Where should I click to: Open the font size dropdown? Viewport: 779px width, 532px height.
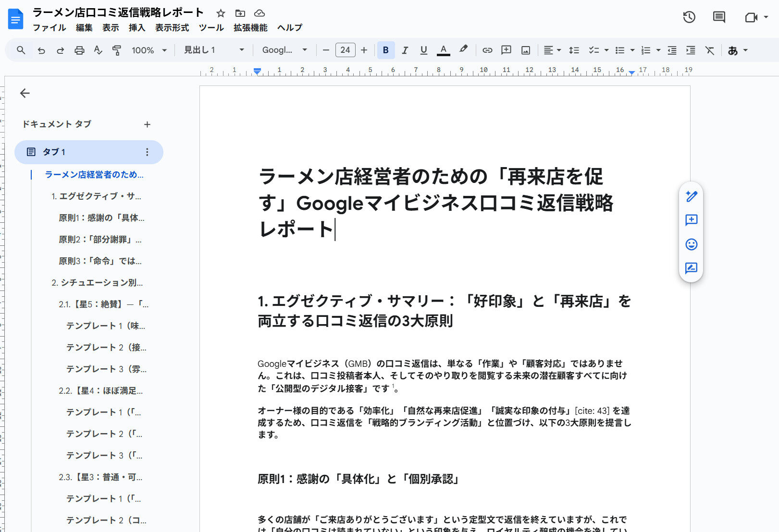click(x=345, y=50)
